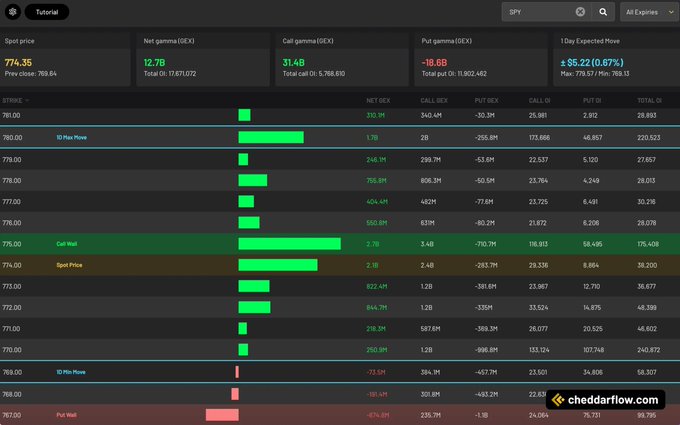Click Total OI: 17,671,072 text
This screenshot has height=425, width=680.
(x=170, y=74)
